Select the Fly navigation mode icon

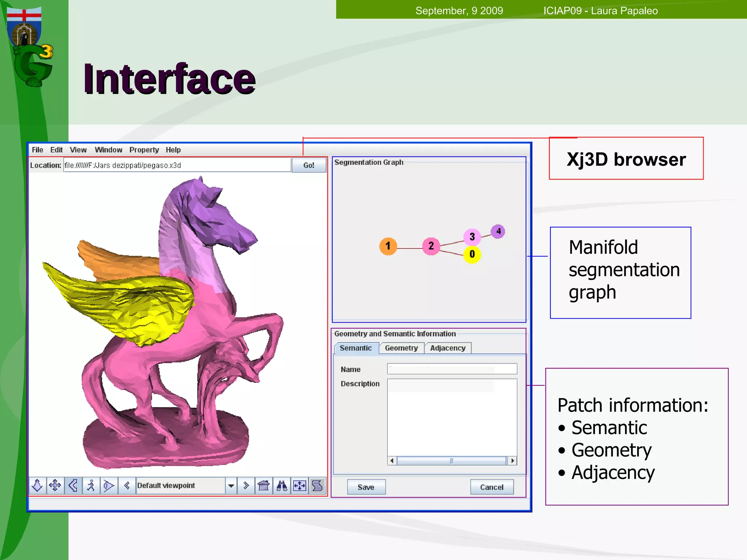[38, 486]
